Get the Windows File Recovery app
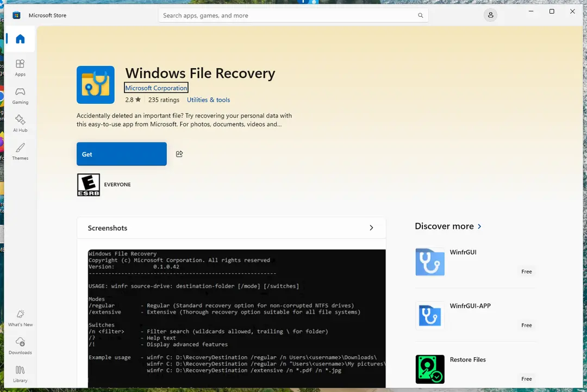The height and width of the screenshot is (392, 587). (x=122, y=154)
